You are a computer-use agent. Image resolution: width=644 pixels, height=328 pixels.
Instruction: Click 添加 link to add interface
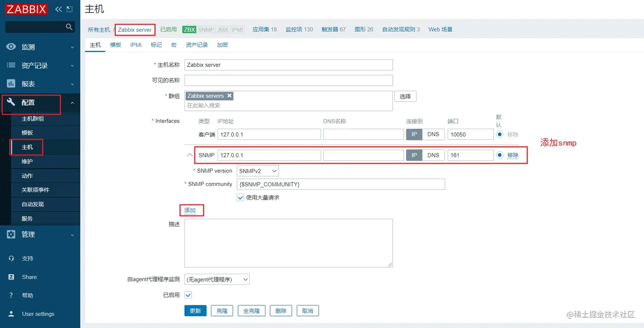pos(190,210)
